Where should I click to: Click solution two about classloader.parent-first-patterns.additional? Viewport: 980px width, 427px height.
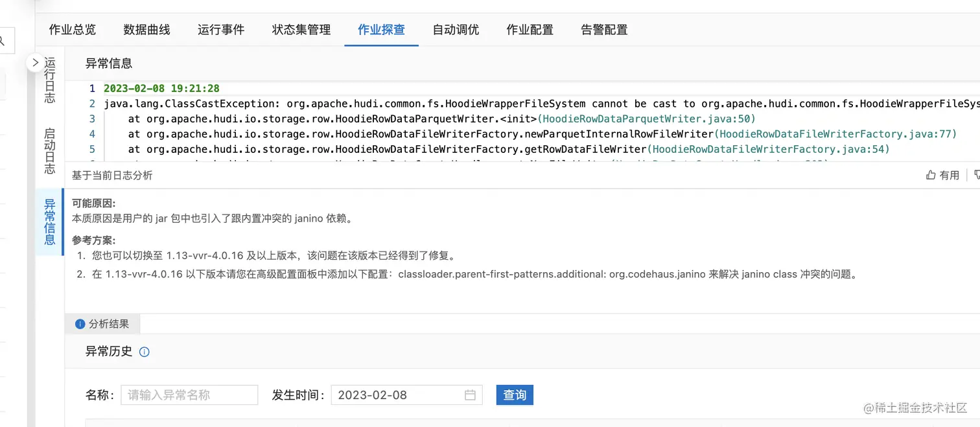(476, 274)
